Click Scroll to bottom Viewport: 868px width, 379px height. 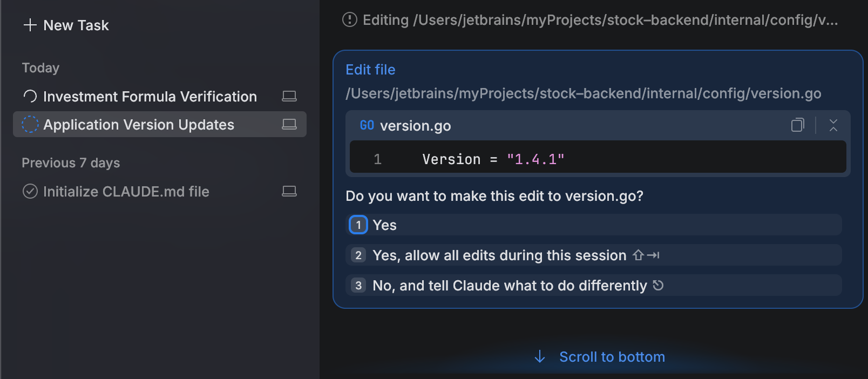click(x=599, y=356)
